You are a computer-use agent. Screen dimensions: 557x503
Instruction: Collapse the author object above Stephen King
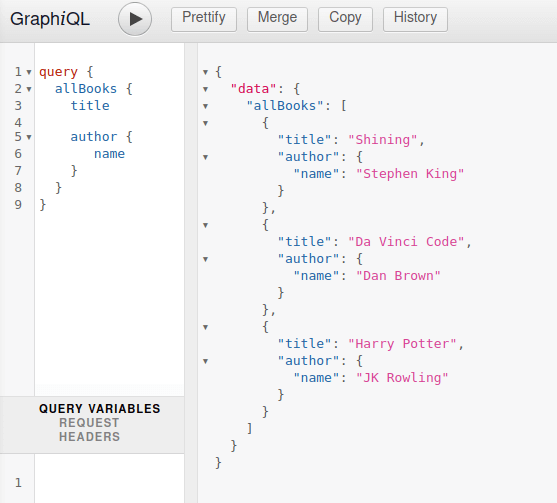point(205,157)
